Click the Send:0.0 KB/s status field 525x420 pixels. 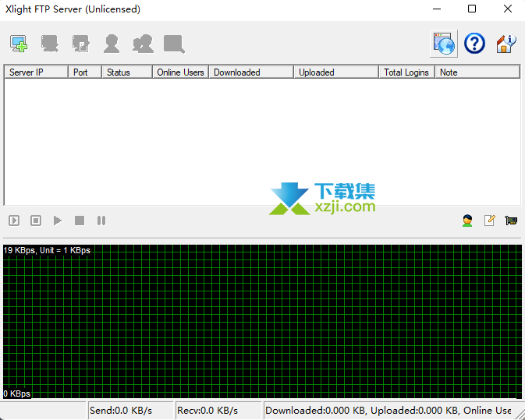point(130,411)
